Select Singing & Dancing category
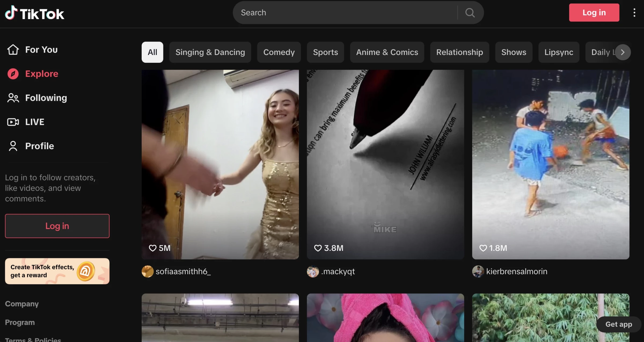This screenshot has height=342, width=644. point(210,52)
